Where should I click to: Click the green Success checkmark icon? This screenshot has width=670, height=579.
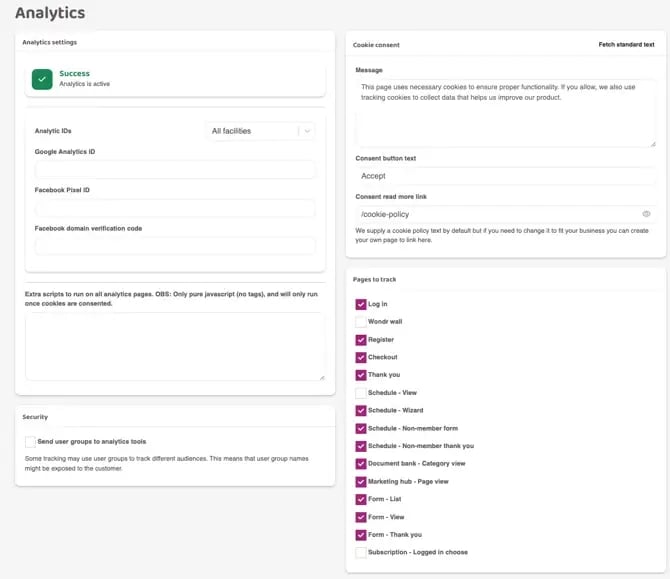coord(42,79)
